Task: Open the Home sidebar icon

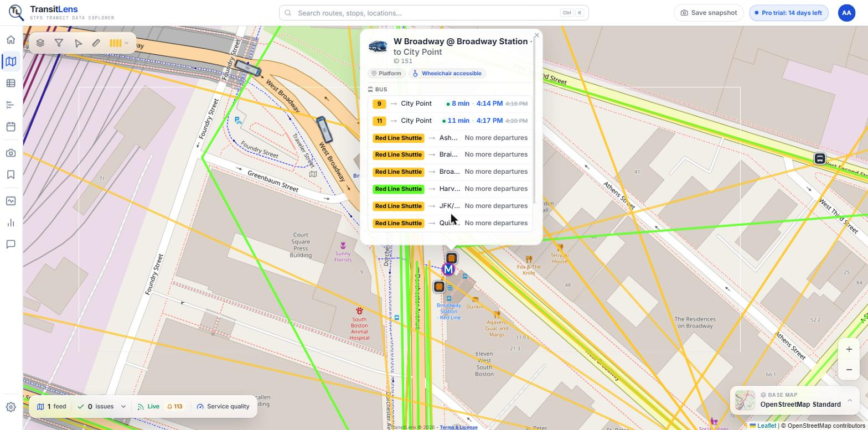Action: tap(11, 40)
